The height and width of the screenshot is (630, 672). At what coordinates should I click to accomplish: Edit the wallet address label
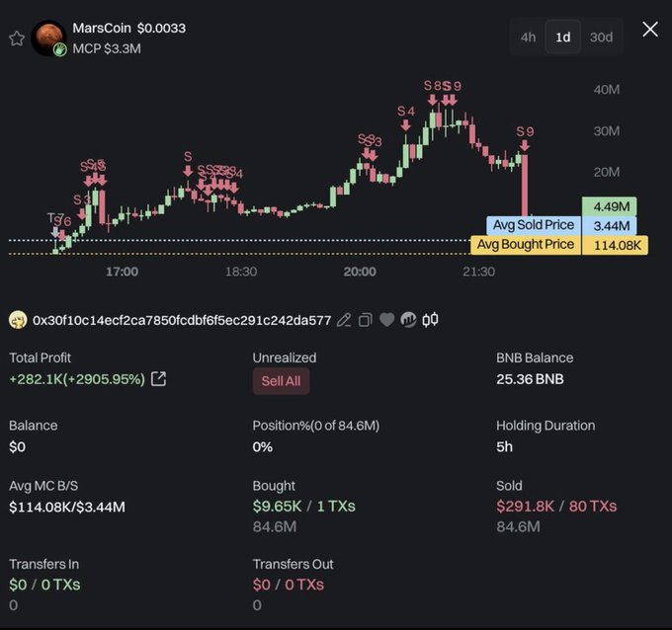point(344,320)
